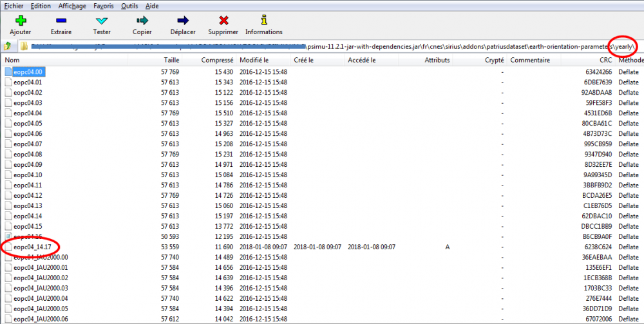Select the eopc04.07 file row

coord(28,144)
